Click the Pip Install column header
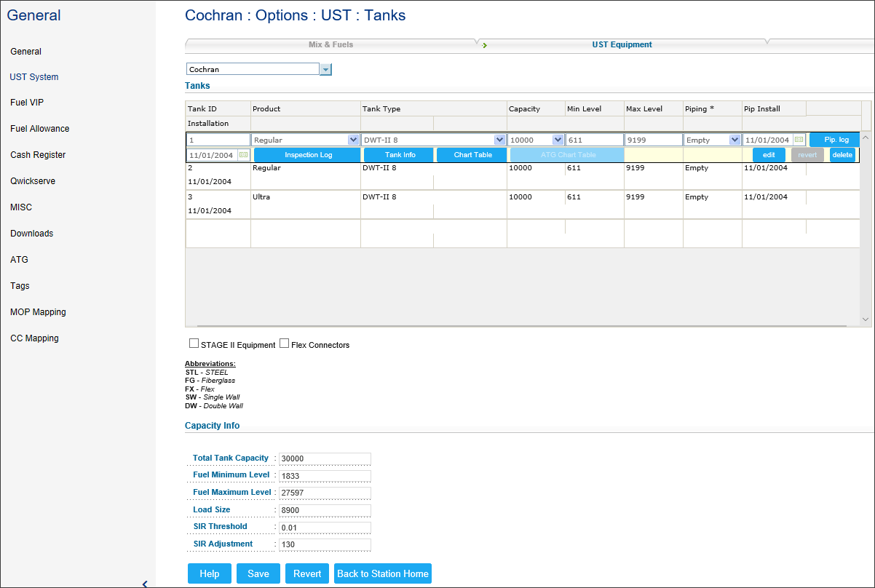This screenshot has width=875, height=588. point(775,109)
